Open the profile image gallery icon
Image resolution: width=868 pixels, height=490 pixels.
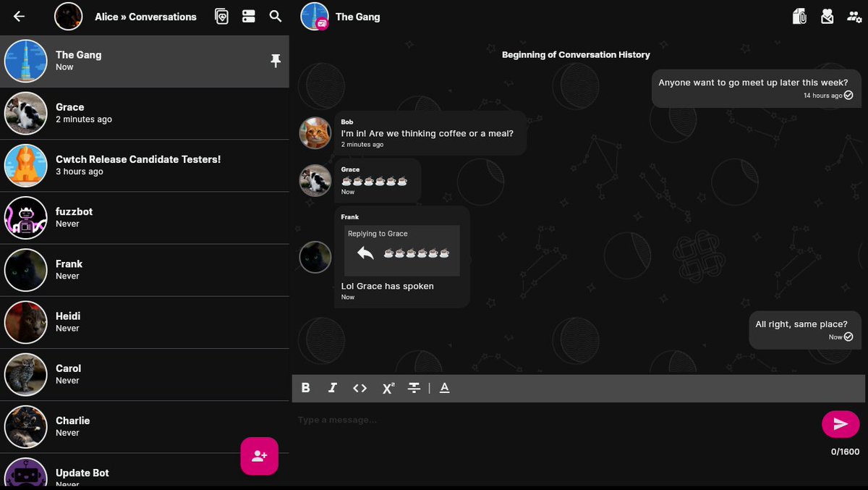pyautogui.click(x=222, y=17)
